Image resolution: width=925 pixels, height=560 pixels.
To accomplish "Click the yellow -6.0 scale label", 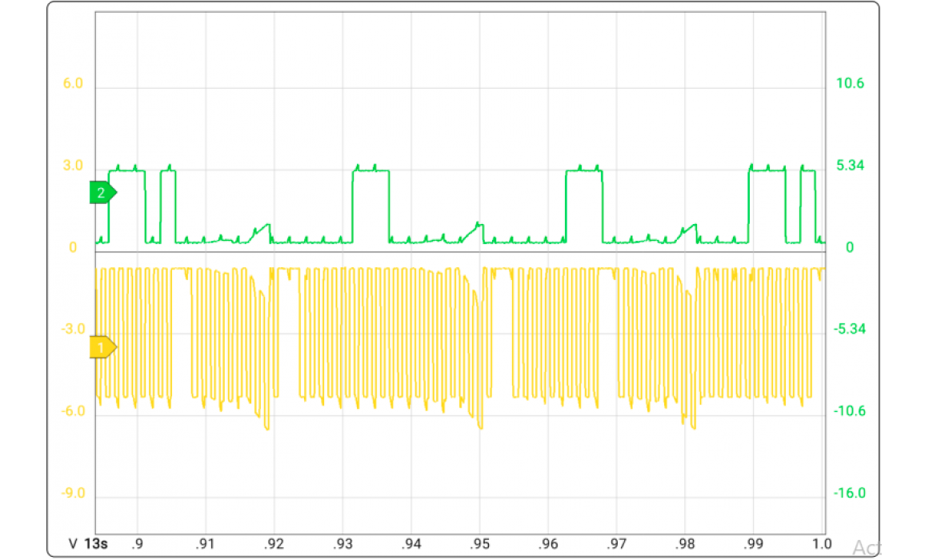I will [x=73, y=411].
